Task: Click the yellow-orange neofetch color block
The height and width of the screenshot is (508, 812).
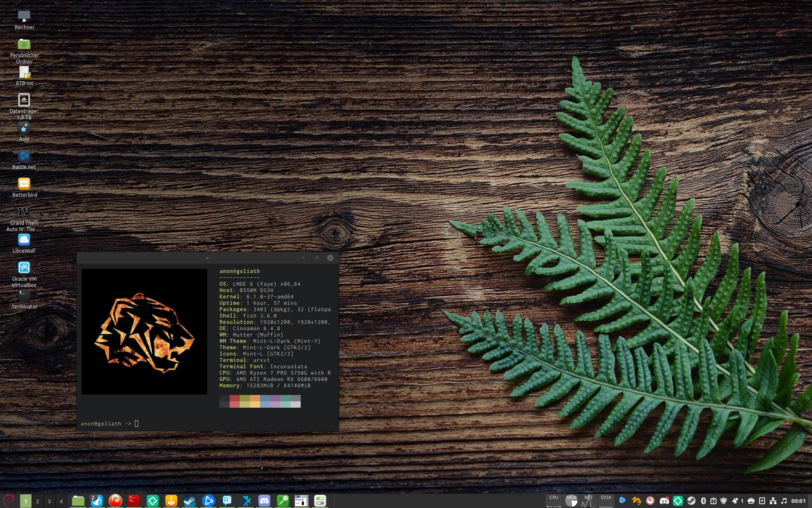Action: tap(255, 401)
